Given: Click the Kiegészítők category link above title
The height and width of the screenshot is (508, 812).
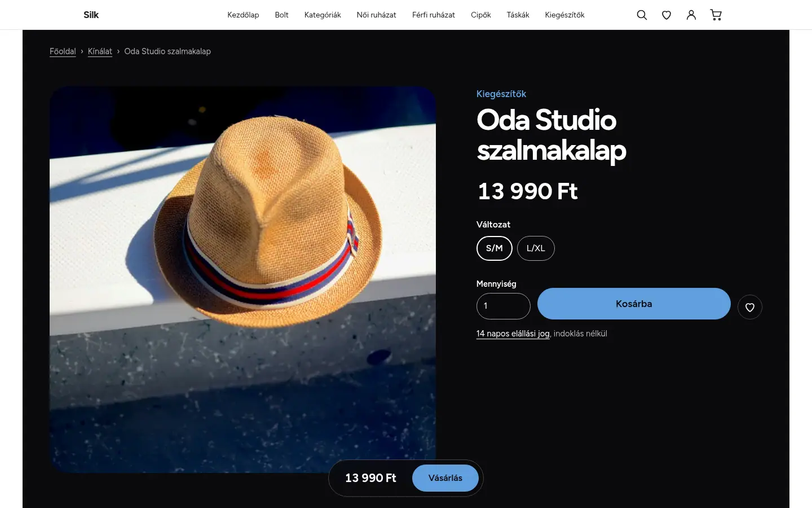Looking at the screenshot, I should pos(501,94).
